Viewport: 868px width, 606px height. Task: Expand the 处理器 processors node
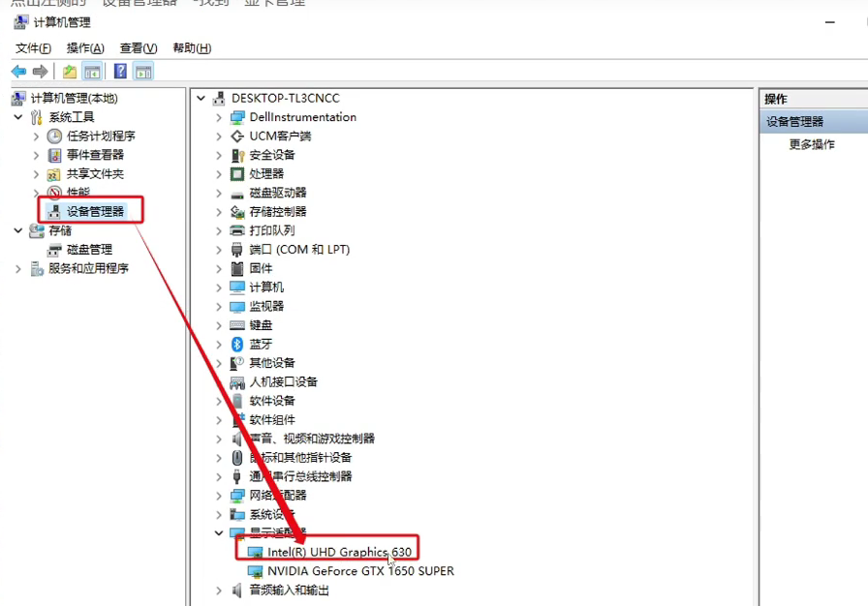pyautogui.click(x=219, y=174)
